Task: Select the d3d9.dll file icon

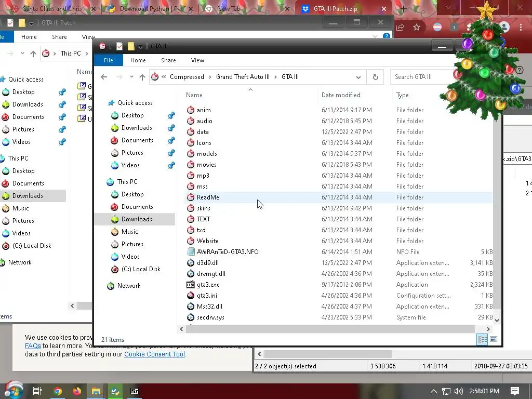Action: tap(191, 262)
